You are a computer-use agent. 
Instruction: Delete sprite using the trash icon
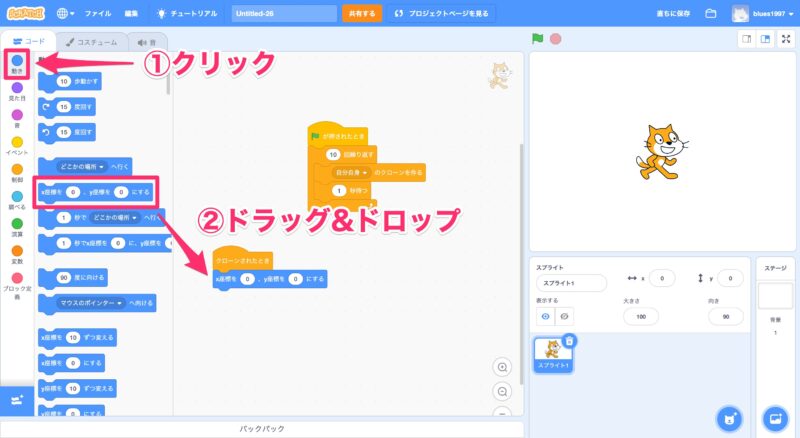pos(568,341)
